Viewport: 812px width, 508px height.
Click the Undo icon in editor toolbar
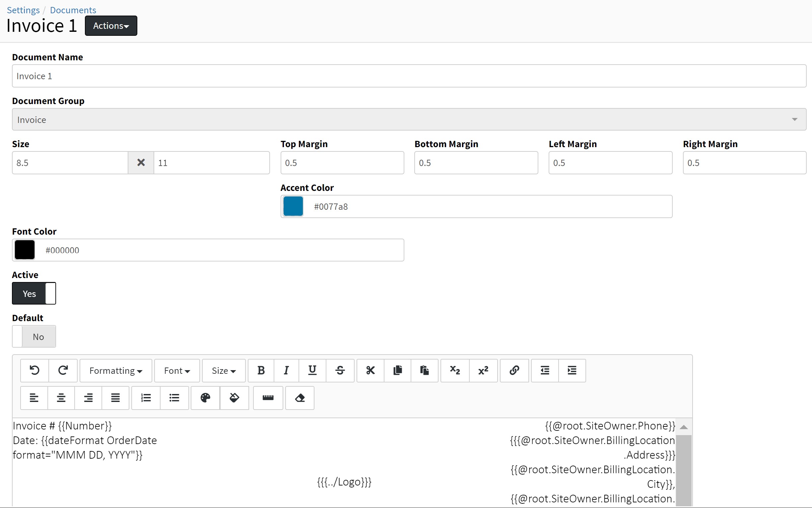click(34, 370)
